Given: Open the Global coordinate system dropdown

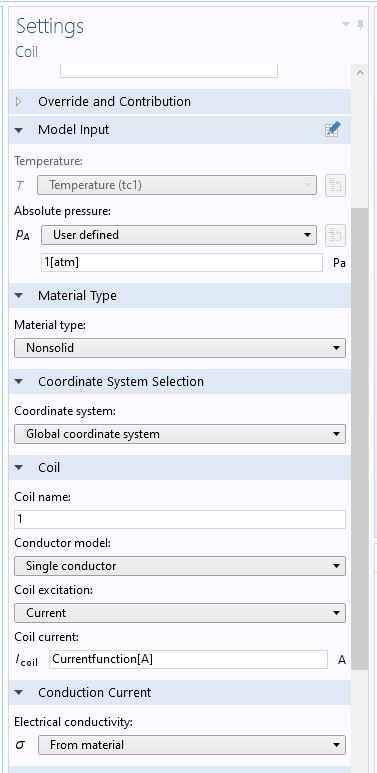Looking at the screenshot, I should click(180, 434).
